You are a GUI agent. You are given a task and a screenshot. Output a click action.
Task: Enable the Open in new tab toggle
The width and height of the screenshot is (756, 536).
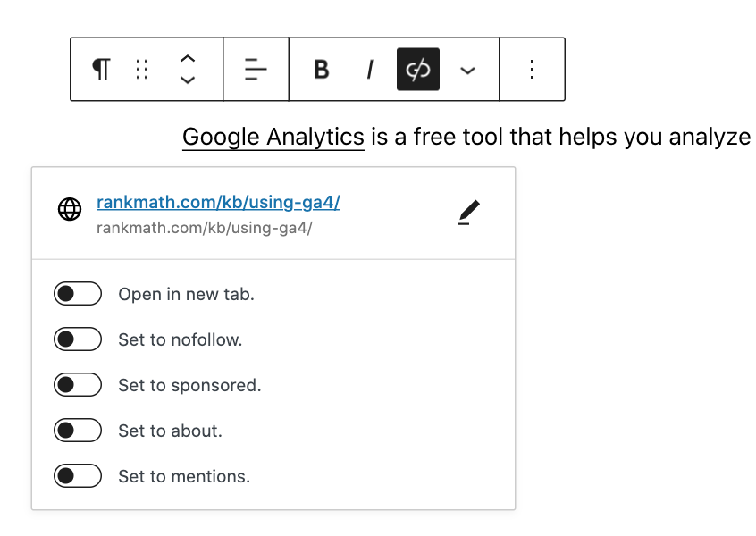click(x=78, y=294)
